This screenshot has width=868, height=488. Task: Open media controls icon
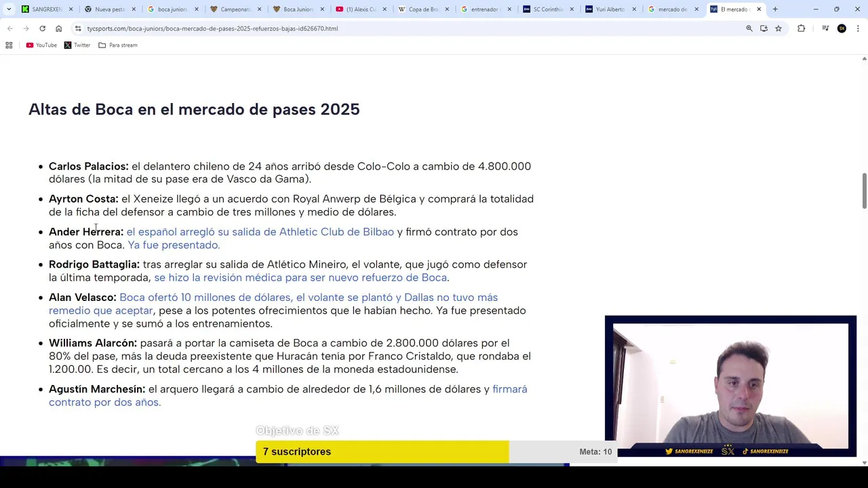[825, 28]
